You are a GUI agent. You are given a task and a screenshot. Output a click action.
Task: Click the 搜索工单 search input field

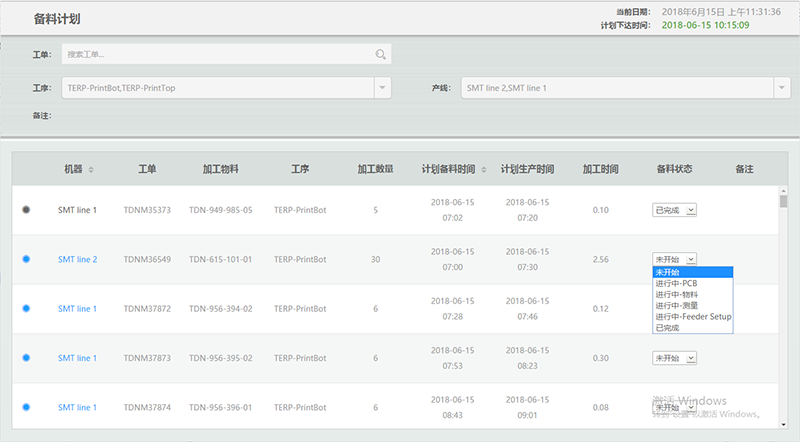click(x=217, y=55)
